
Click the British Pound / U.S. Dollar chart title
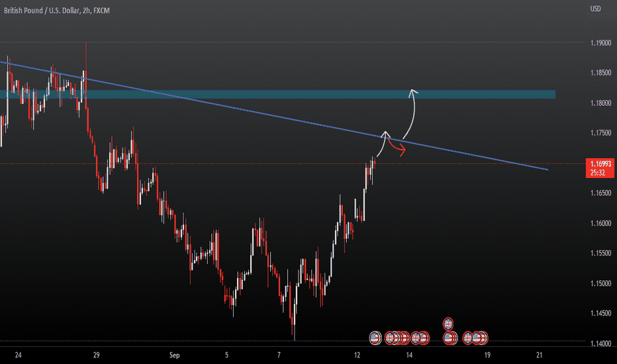(x=57, y=11)
